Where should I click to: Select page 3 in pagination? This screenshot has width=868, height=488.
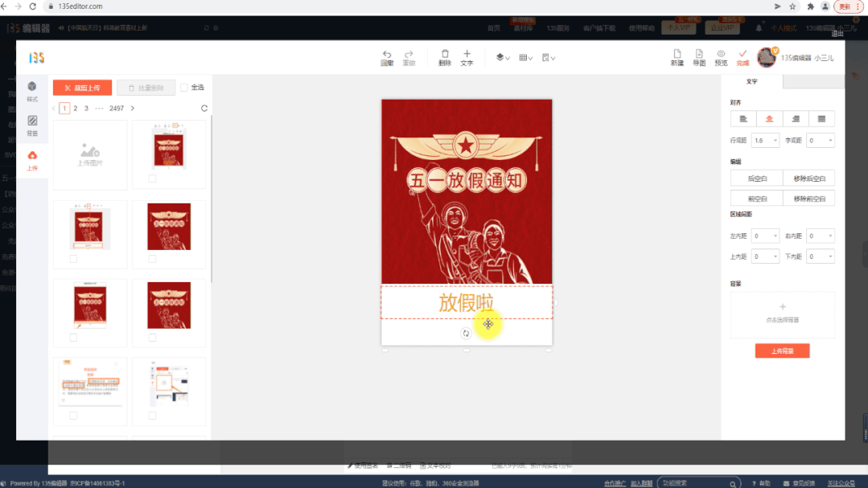(86, 109)
